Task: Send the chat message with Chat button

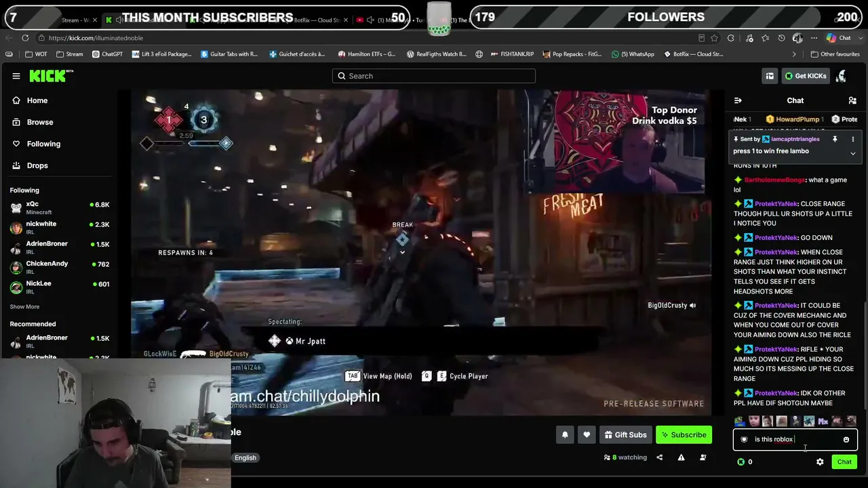Action: pos(844,462)
